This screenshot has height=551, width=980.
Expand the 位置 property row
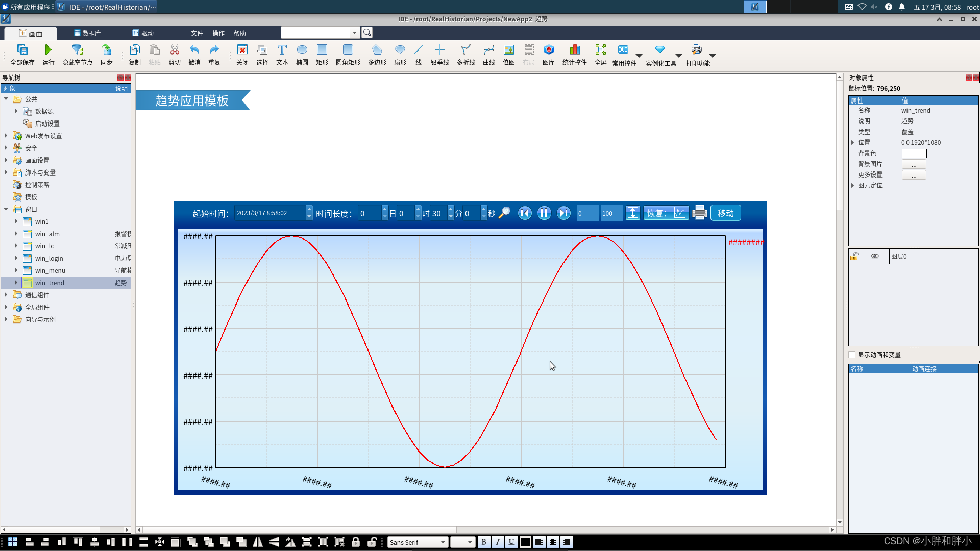(x=852, y=143)
